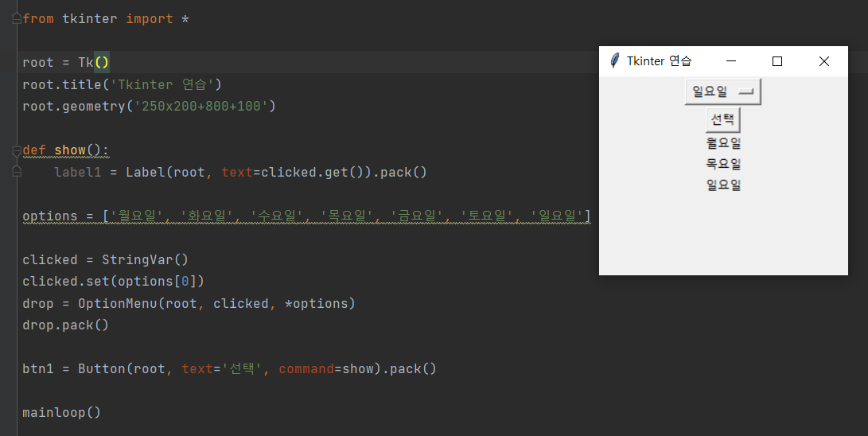Maximize the Tkinter 연습 window
Screen dimensions: 868x436
click(x=777, y=60)
